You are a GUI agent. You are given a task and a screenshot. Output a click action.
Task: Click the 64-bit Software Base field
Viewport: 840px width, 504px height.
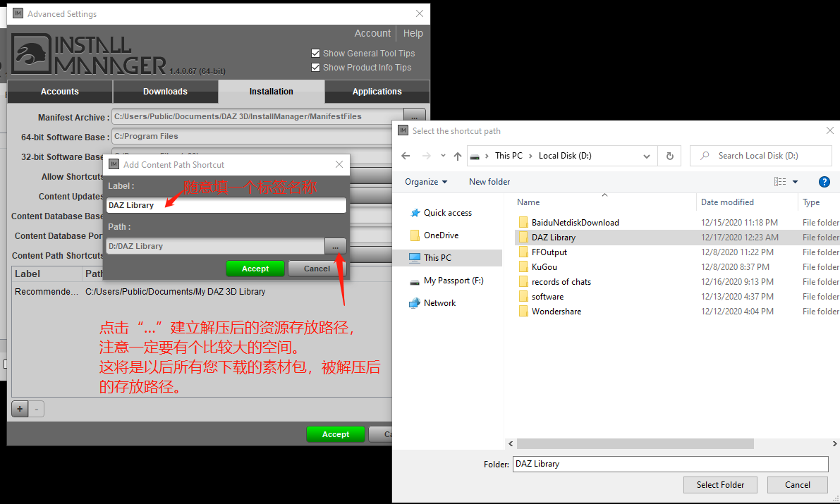[x=252, y=136]
